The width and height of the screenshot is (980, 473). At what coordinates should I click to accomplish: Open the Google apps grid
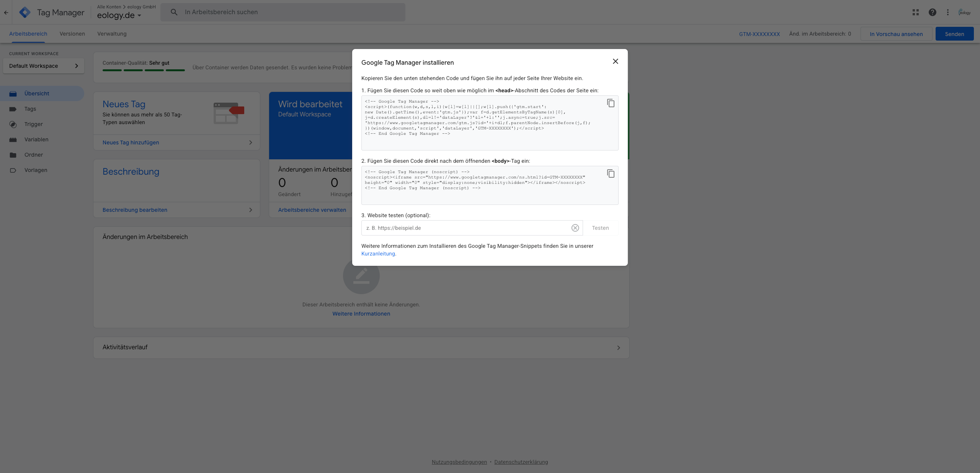pos(915,12)
